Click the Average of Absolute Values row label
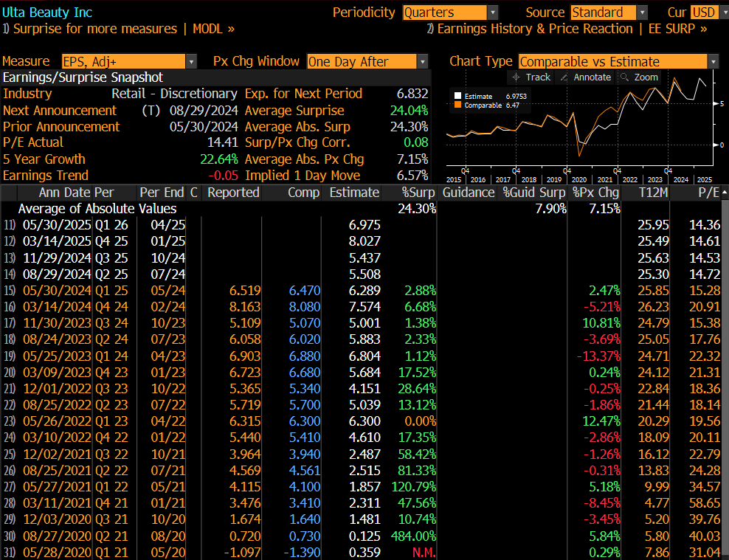The width and height of the screenshot is (729, 560). coord(97,209)
